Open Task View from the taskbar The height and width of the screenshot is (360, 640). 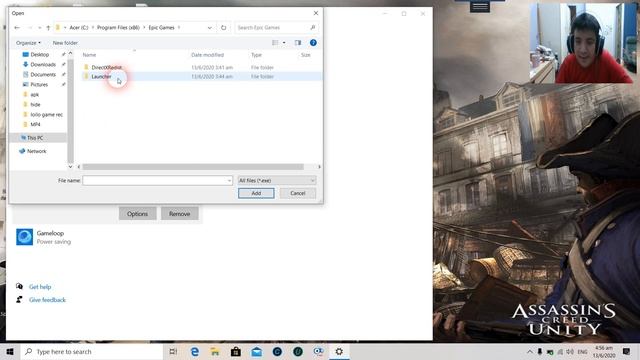tap(173, 351)
